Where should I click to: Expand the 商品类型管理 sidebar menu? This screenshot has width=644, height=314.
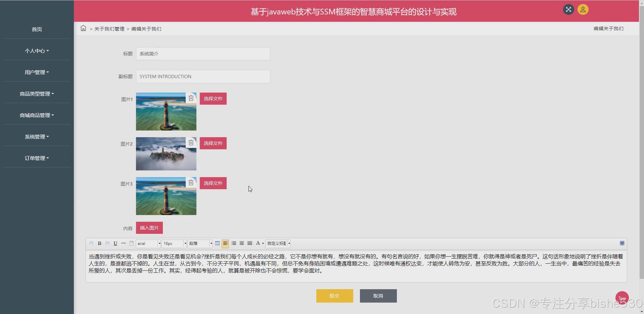click(37, 94)
